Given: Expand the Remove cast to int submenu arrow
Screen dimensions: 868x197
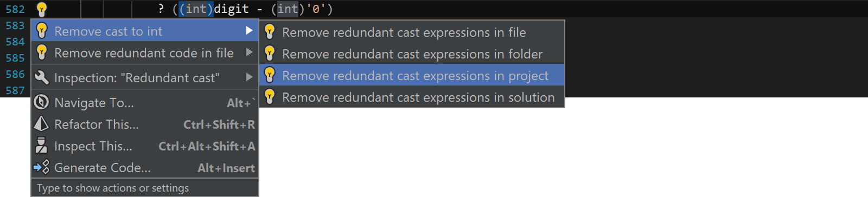Looking at the screenshot, I should [249, 31].
